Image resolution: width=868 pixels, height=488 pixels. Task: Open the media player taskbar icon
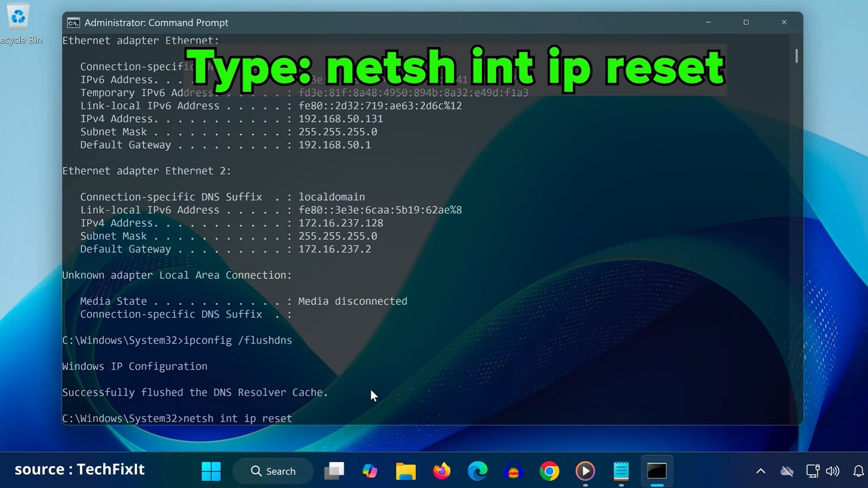coord(585,471)
